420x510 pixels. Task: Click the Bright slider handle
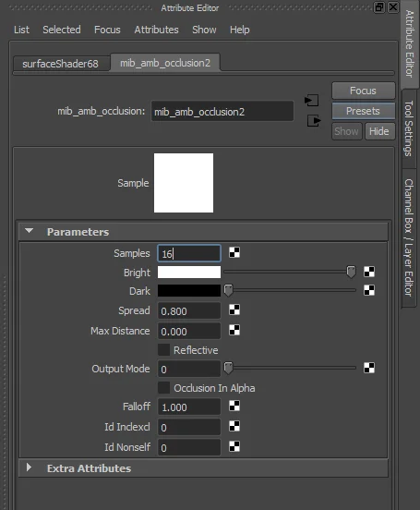pos(351,272)
